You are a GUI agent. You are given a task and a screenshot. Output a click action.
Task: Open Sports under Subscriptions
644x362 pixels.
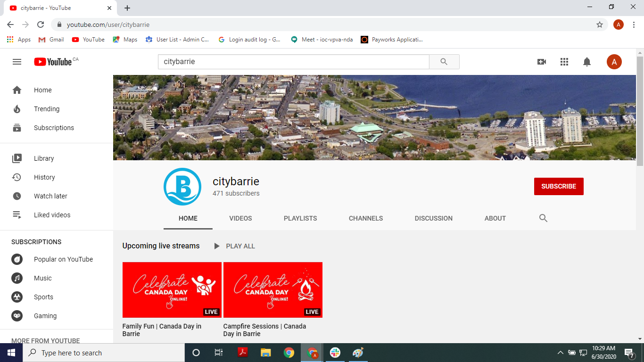tap(57, 297)
